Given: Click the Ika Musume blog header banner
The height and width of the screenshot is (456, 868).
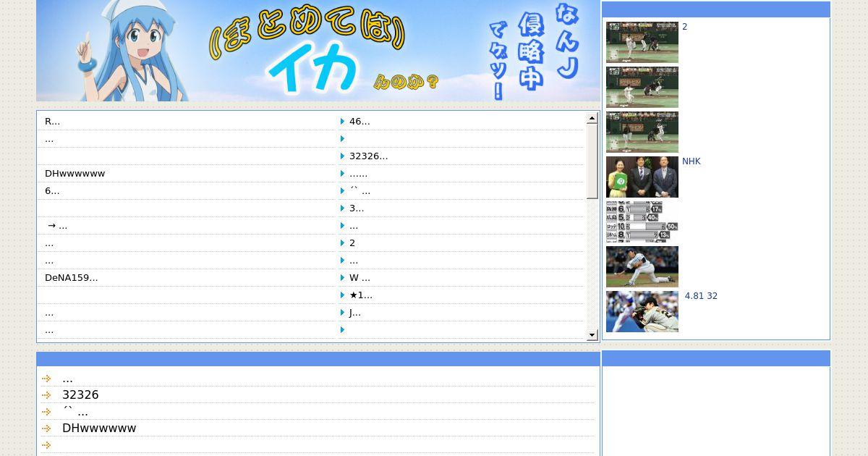Looking at the screenshot, I should point(318,51).
